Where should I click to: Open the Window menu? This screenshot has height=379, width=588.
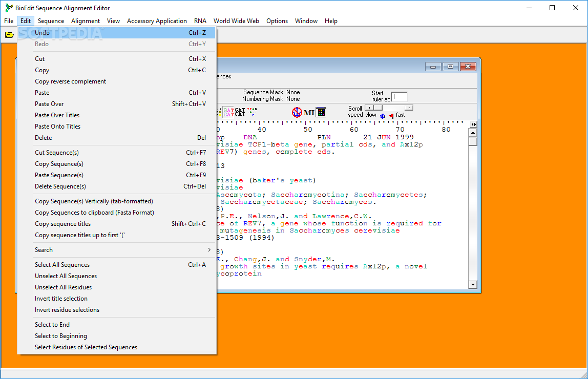[x=306, y=21]
